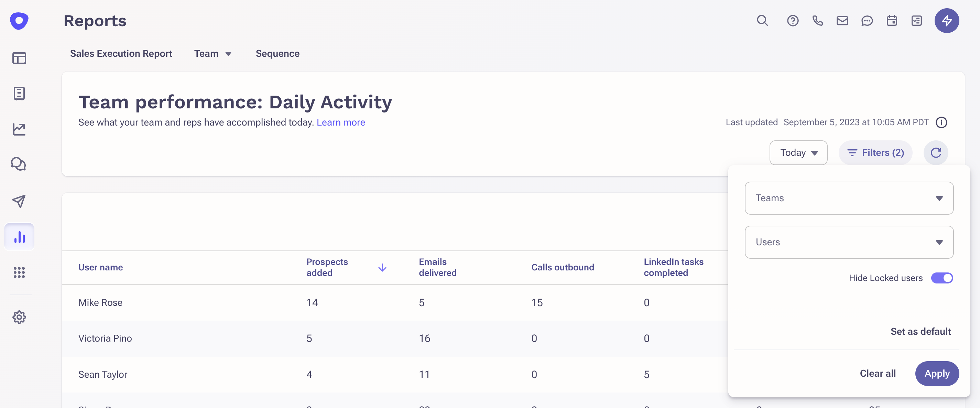Toggle Hide Locked users switch
Image resolution: width=980 pixels, height=408 pixels.
click(x=941, y=278)
